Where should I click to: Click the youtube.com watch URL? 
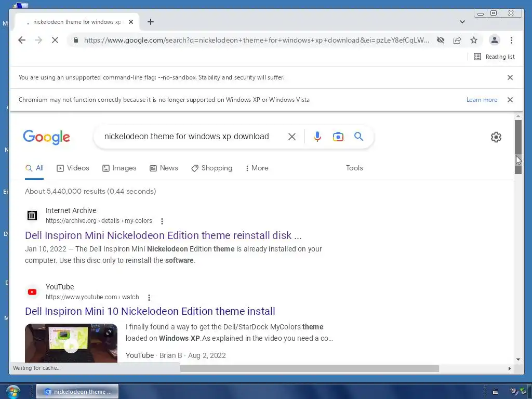click(92, 297)
